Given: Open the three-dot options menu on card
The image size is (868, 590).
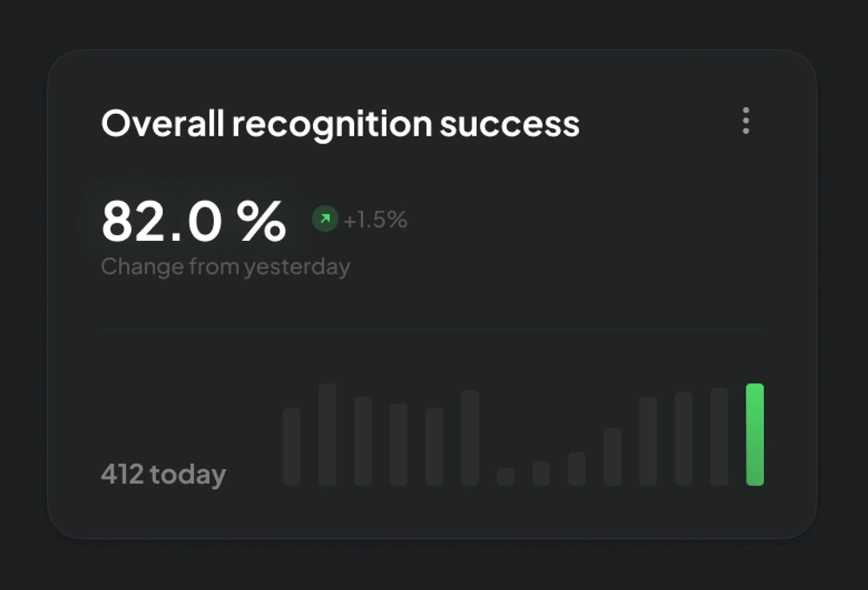Looking at the screenshot, I should [745, 121].
